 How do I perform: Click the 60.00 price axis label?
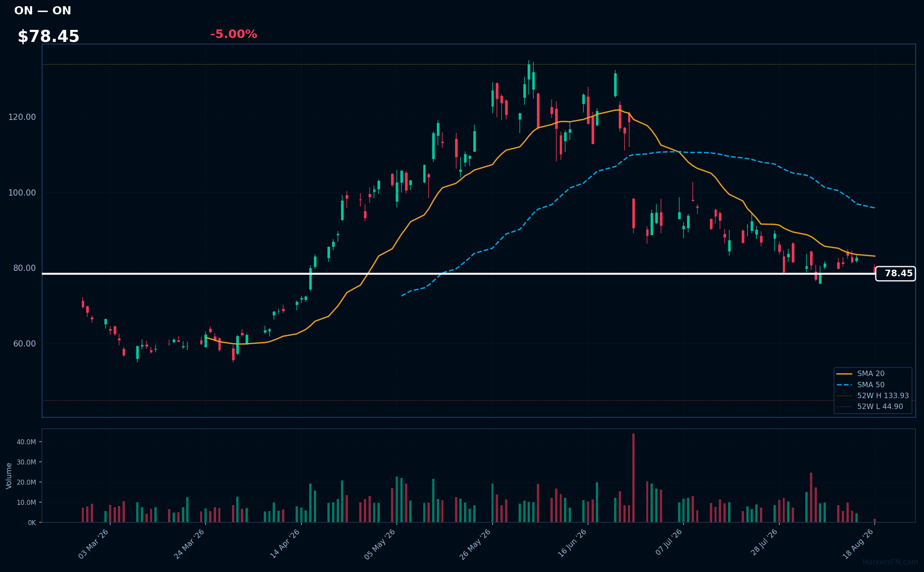tap(24, 344)
